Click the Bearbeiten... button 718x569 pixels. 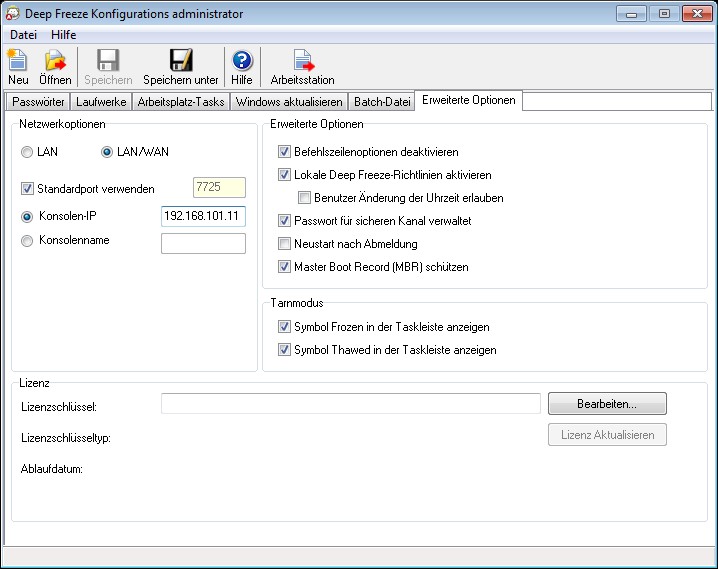coord(607,404)
